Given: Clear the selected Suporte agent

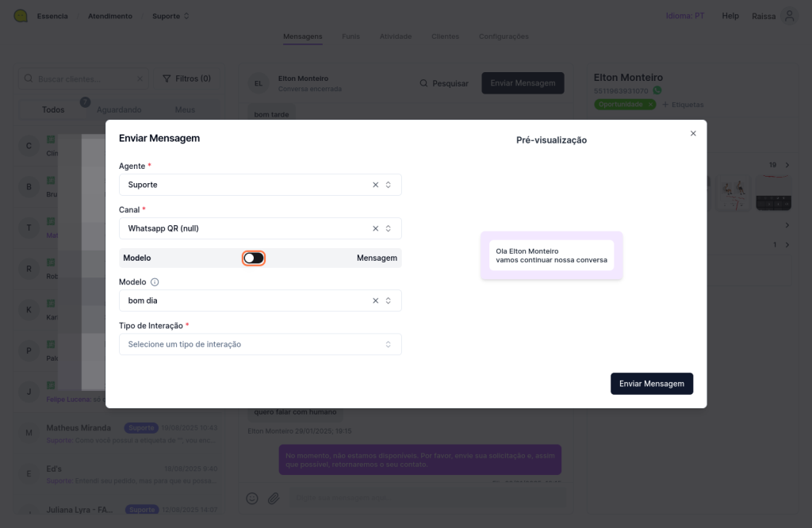Looking at the screenshot, I should click(x=375, y=185).
